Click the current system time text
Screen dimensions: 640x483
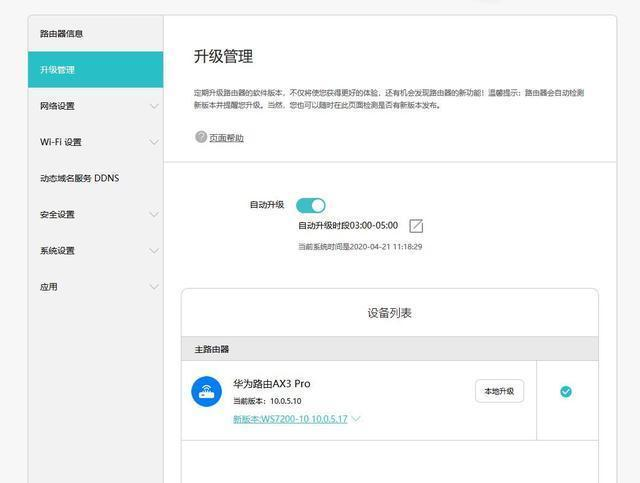(x=360, y=247)
